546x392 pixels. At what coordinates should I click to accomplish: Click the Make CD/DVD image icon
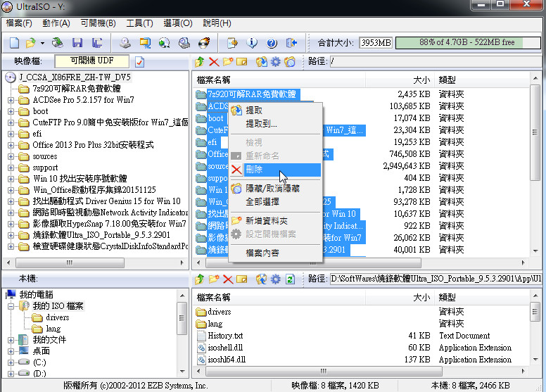(x=125, y=43)
